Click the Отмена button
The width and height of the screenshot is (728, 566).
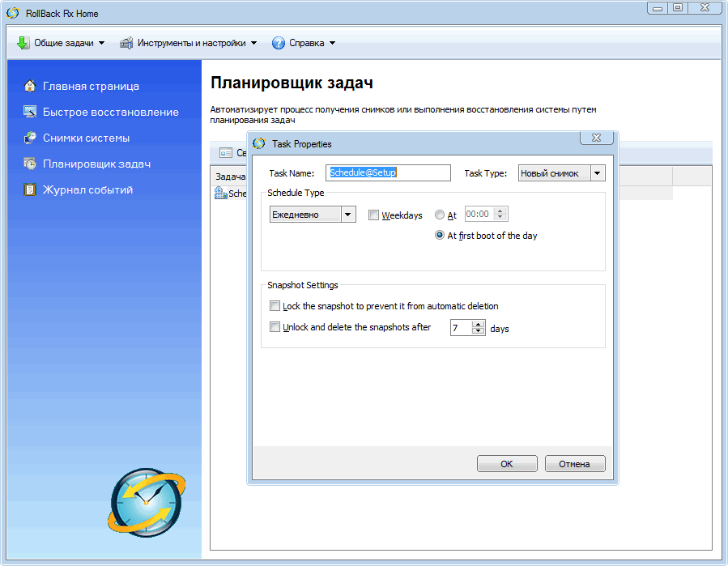575,464
